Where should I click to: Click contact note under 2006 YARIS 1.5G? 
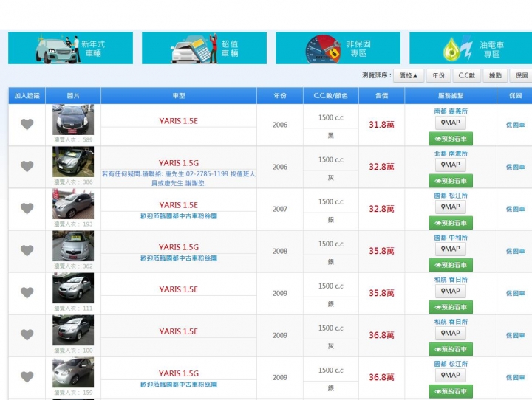[179, 179]
